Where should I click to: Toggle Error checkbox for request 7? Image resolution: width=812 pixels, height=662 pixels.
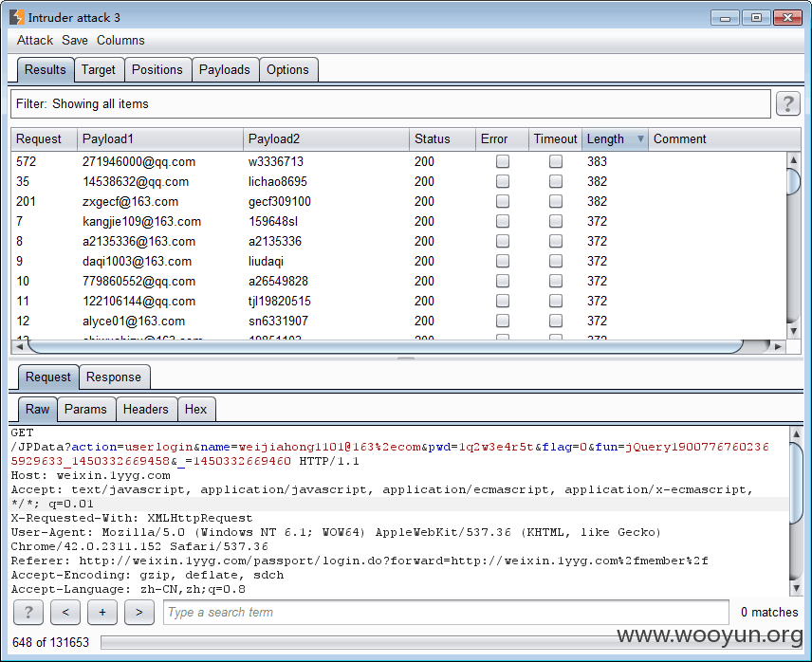tap(503, 221)
